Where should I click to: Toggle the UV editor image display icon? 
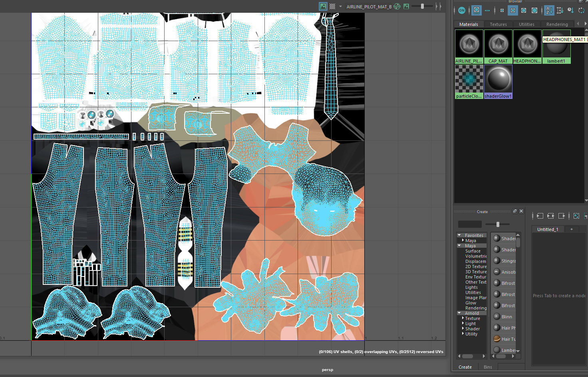point(323,6)
